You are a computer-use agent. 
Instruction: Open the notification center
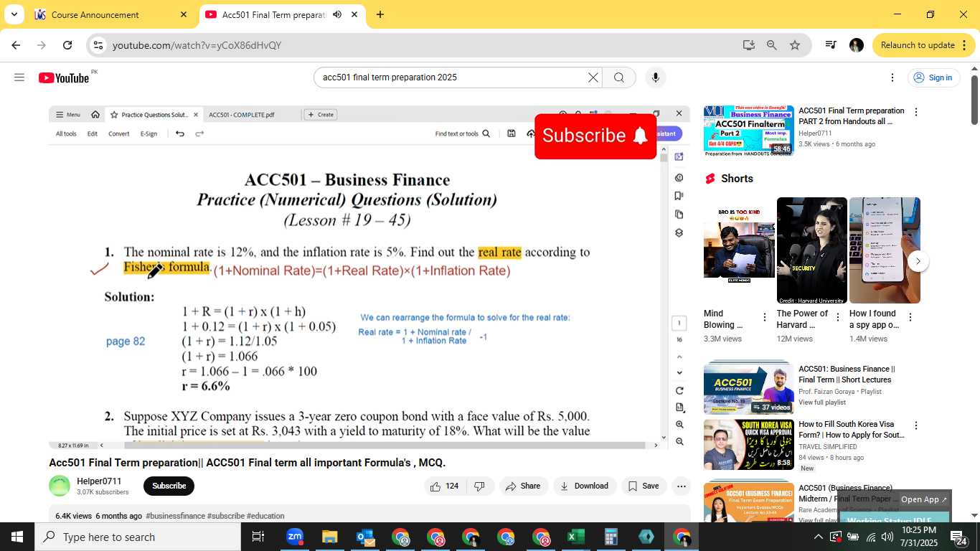(x=959, y=537)
